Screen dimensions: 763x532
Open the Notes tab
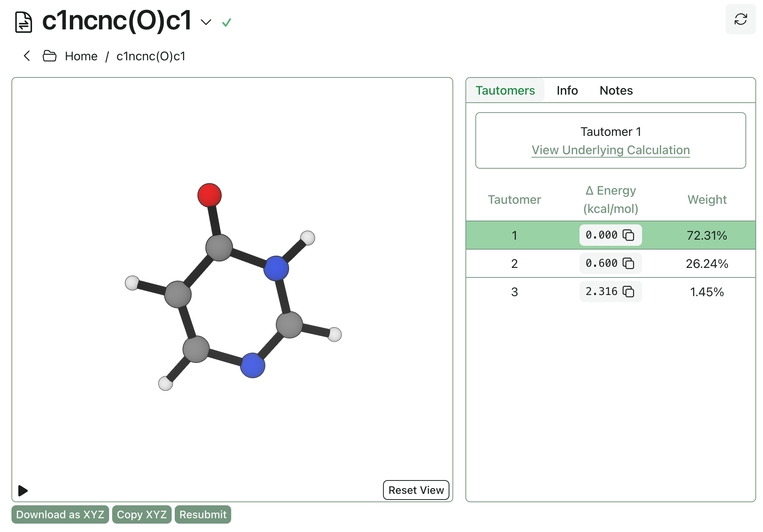(x=616, y=90)
